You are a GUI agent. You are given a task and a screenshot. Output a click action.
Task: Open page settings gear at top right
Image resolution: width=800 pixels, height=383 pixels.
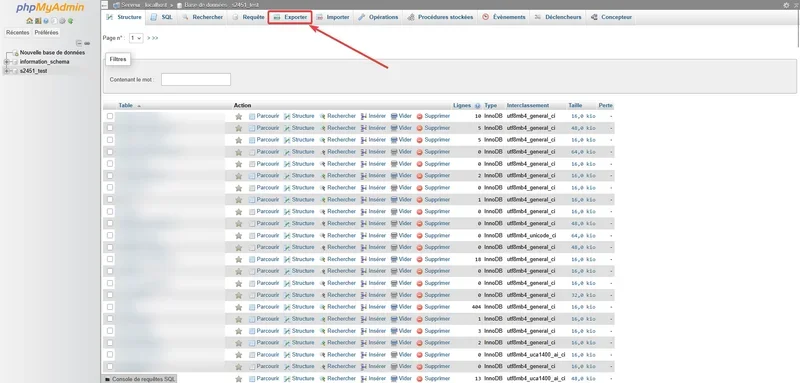pyautogui.click(x=786, y=5)
